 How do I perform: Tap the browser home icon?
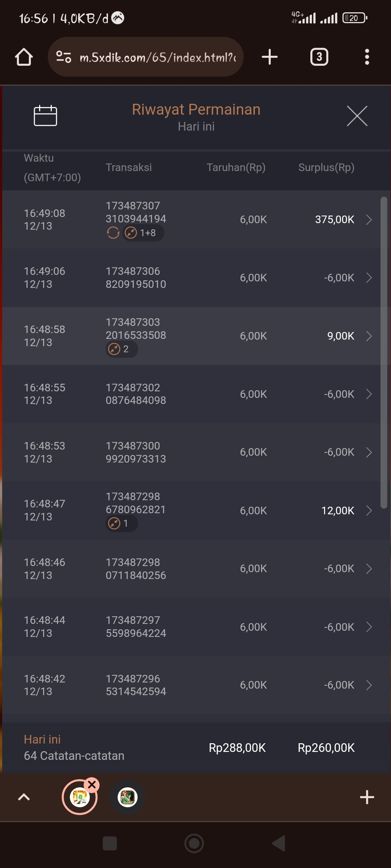point(24,57)
